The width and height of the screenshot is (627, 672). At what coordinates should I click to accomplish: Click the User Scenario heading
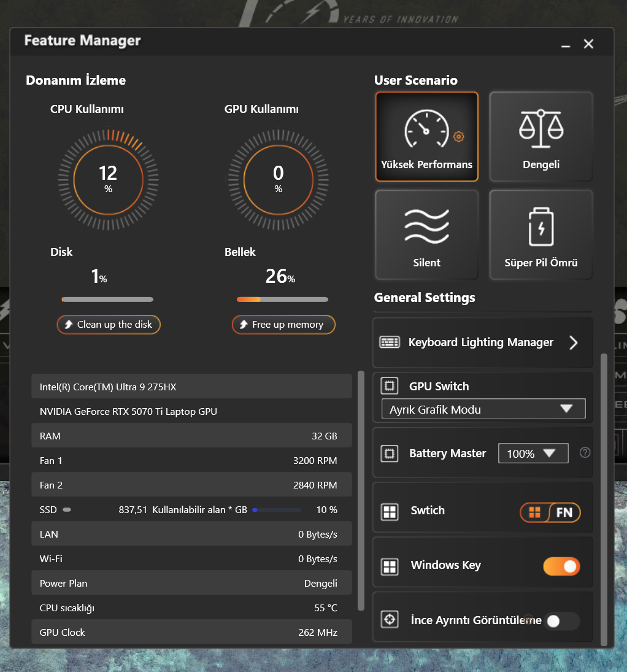(x=416, y=80)
